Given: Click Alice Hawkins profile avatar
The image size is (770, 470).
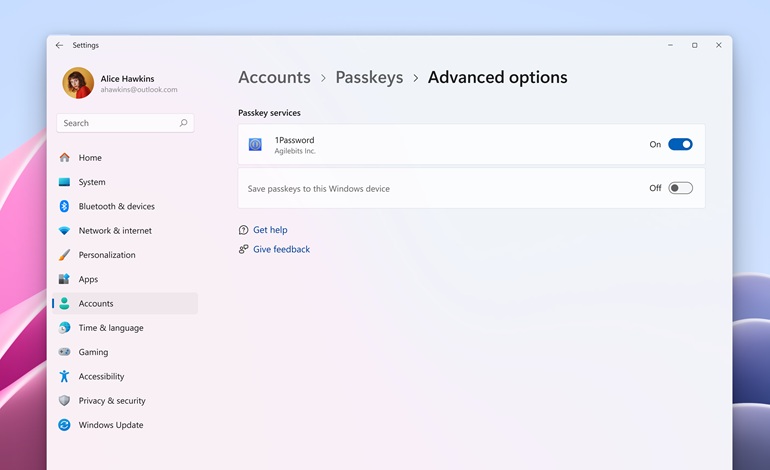Looking at the screenshot, I should (x=78, y=83).
